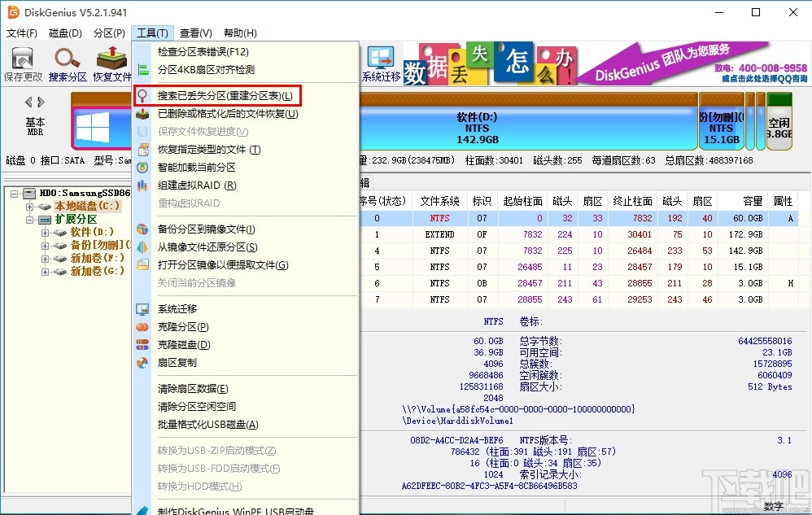Click icon beside 恢复指定类型的文件
This screenshot has height=515, width=812.
pos(143,150)
